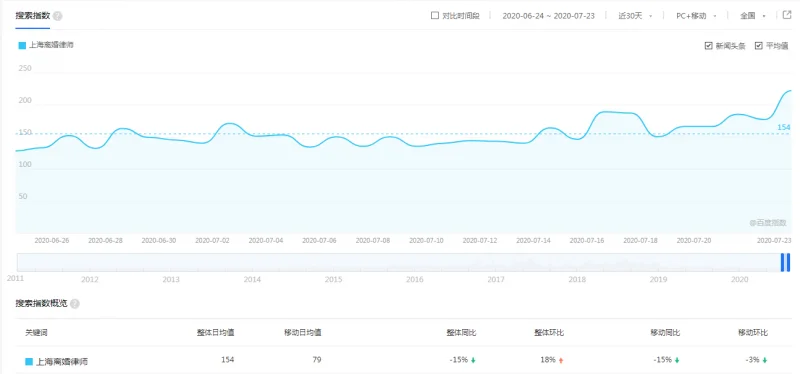Click the 2020-07-02 date on the chart axis
Image resolution: width=800 pixels, height=374 pixels.
coord(212,240)
